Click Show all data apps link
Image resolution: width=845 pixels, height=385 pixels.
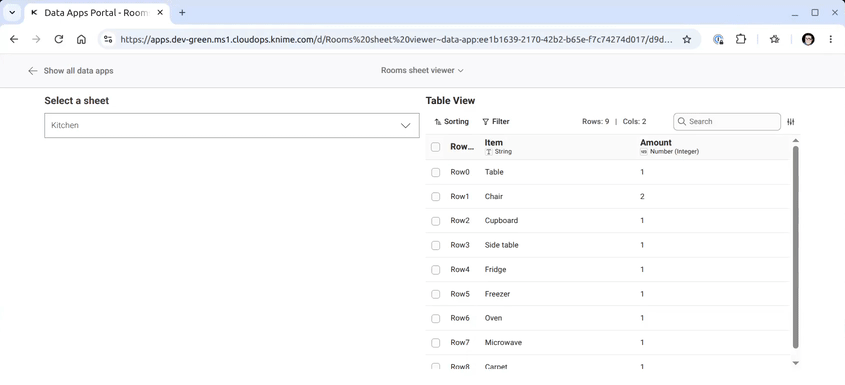pos(71,71)
